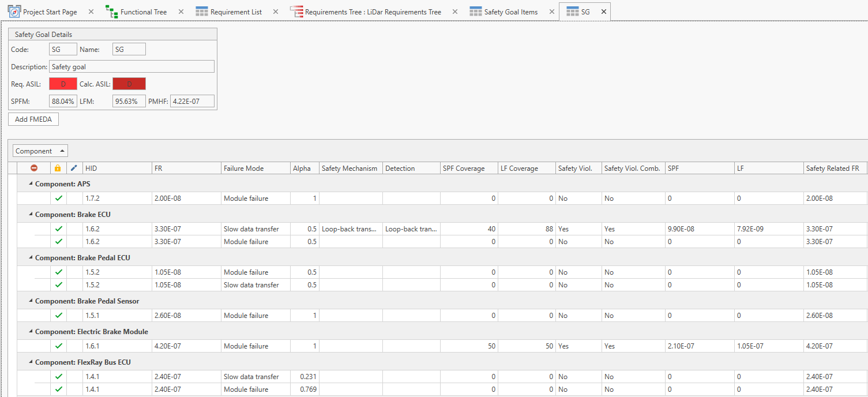
Task: Toggle green checkmark for APS row 1.7.2
Action: [x=58, y=198]
